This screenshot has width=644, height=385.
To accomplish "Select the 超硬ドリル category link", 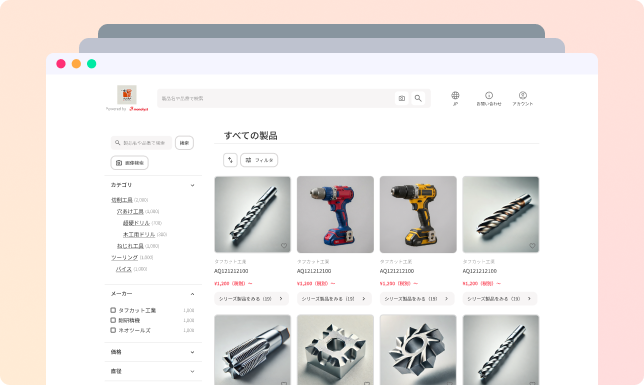I will pyautogui.click(x=136, y=223).
